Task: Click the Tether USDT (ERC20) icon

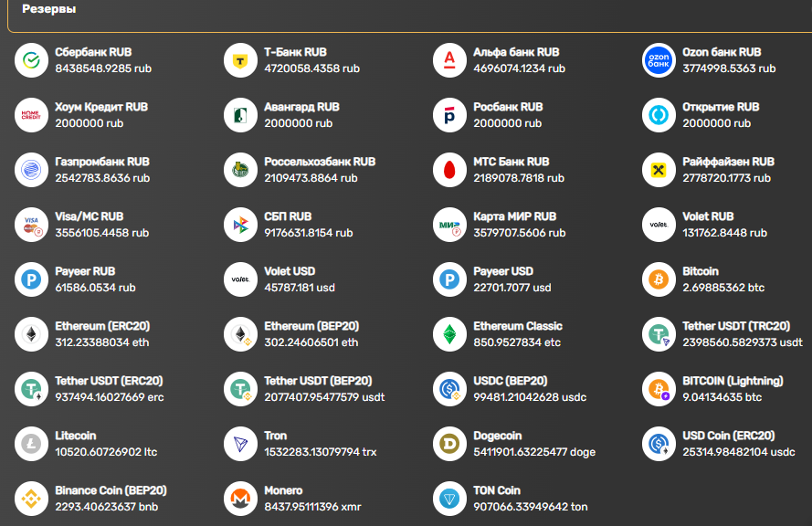Action: [32, 390]
